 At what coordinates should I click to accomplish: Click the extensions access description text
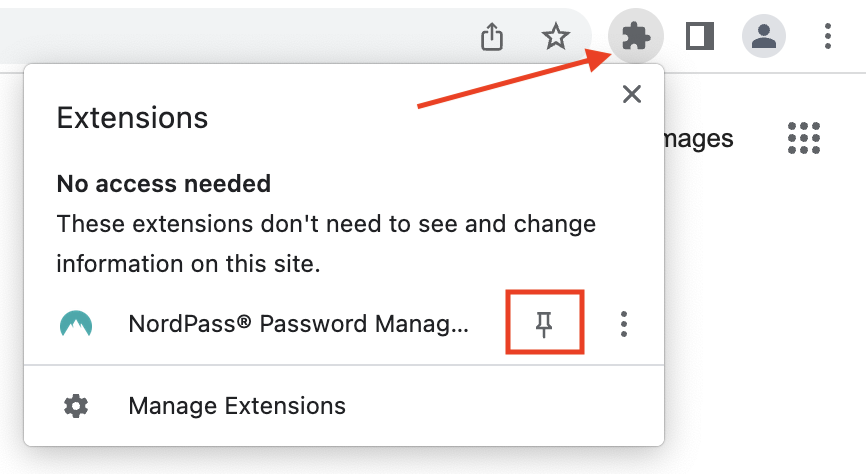pos(326,243)
